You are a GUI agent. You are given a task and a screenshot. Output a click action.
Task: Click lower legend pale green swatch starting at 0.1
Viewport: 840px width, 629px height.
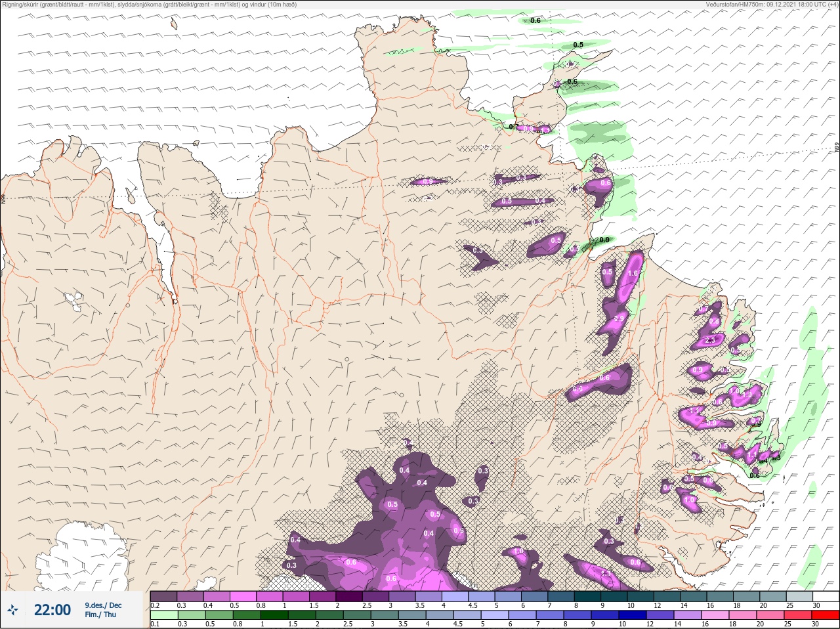point(163,615)
